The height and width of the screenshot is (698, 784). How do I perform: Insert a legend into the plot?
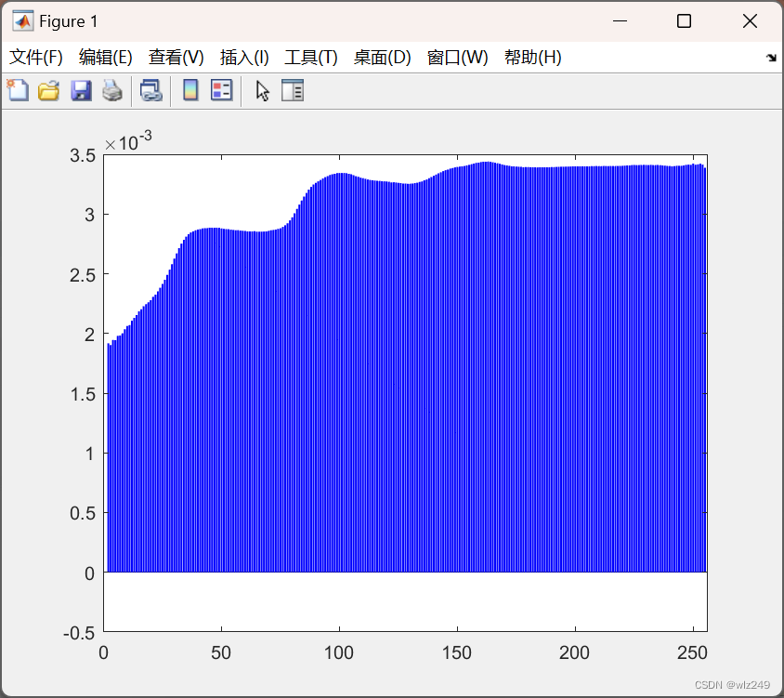click(x=220, y=90)
